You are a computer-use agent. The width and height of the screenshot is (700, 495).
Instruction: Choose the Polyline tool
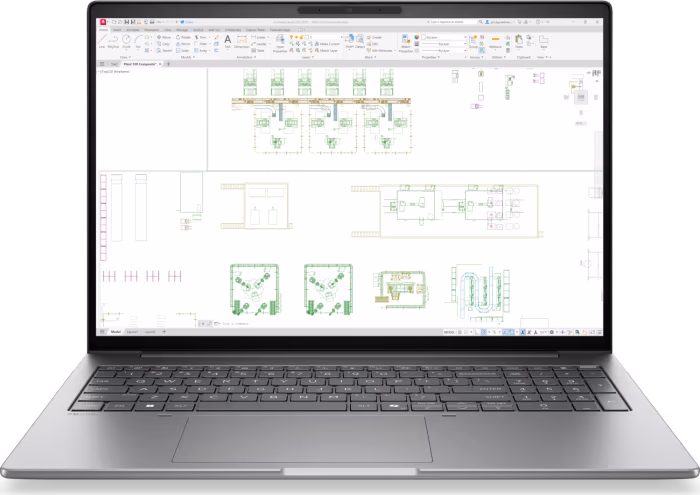(113, 41)
